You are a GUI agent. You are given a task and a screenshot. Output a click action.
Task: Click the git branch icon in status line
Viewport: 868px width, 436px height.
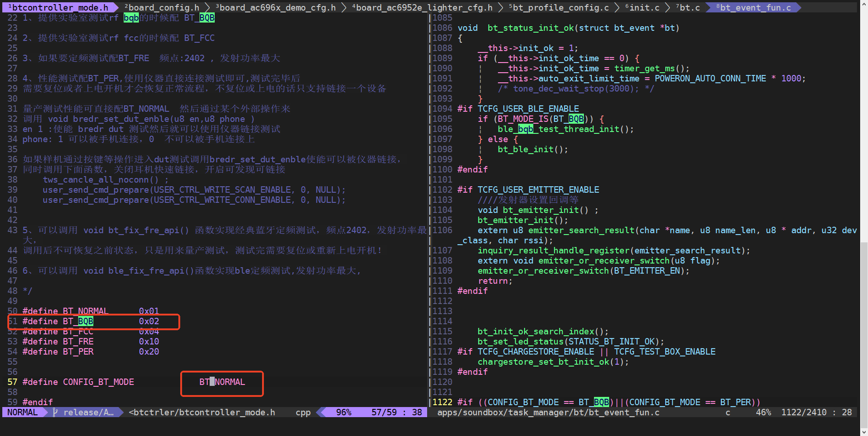[55, 413]
